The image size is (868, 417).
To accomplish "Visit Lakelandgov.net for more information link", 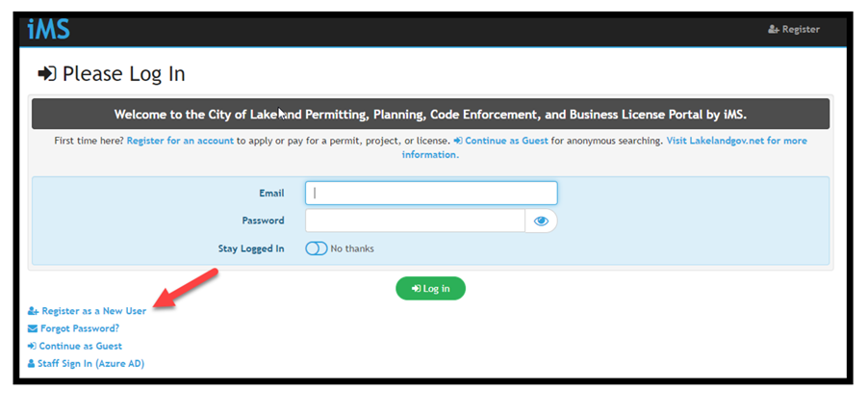I will pyautogui.click(x=604, y=148).
